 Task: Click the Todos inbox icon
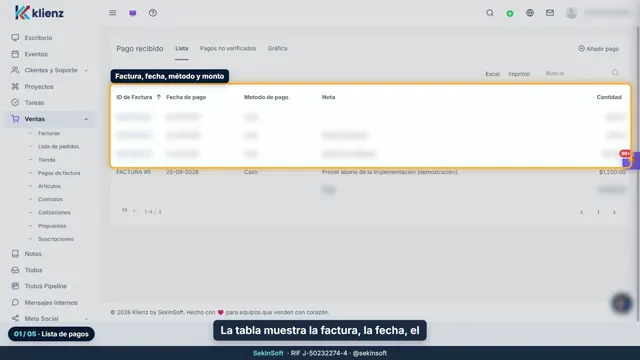point(15,270)
